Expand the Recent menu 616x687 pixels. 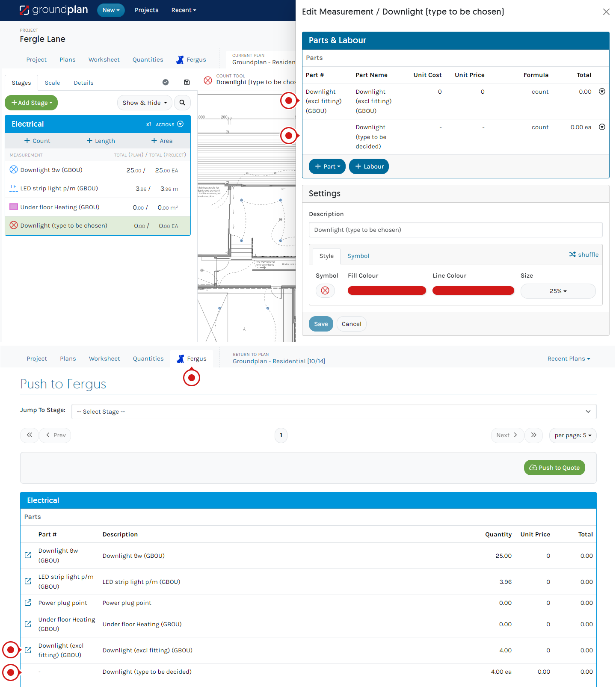coord(184,10)
